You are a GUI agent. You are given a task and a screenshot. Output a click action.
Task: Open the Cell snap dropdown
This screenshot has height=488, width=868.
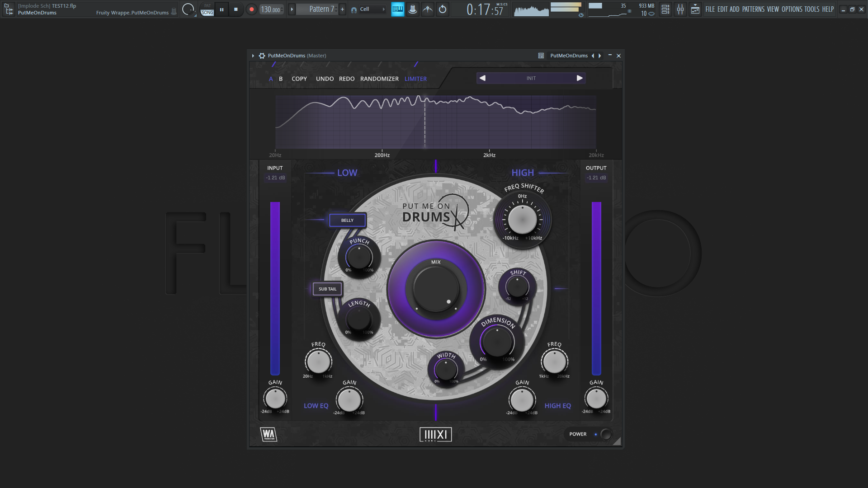click(372, 9)
